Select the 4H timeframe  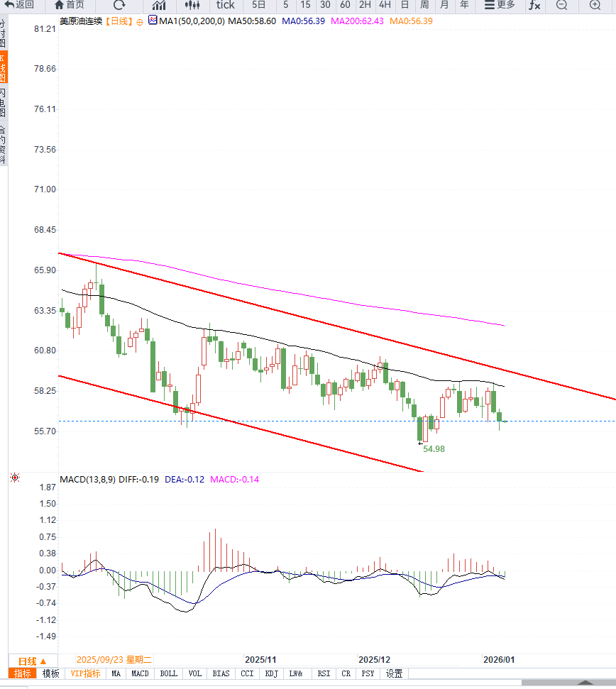point(385,5)
